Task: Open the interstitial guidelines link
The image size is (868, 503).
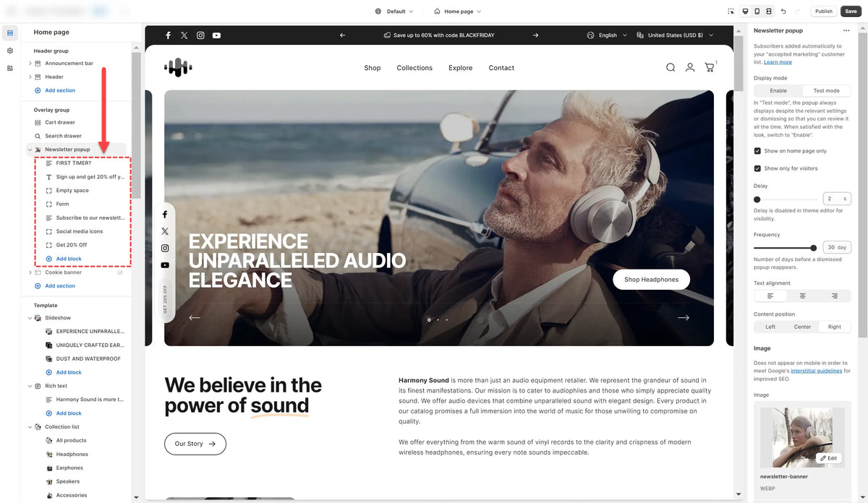Action: coord(817,371)
